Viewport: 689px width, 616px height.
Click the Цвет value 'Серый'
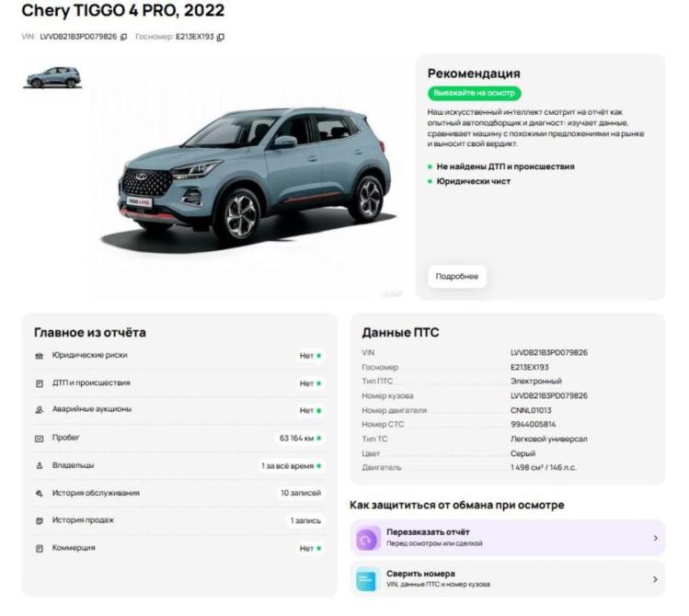pyautogui.click(x=522, y=453)
